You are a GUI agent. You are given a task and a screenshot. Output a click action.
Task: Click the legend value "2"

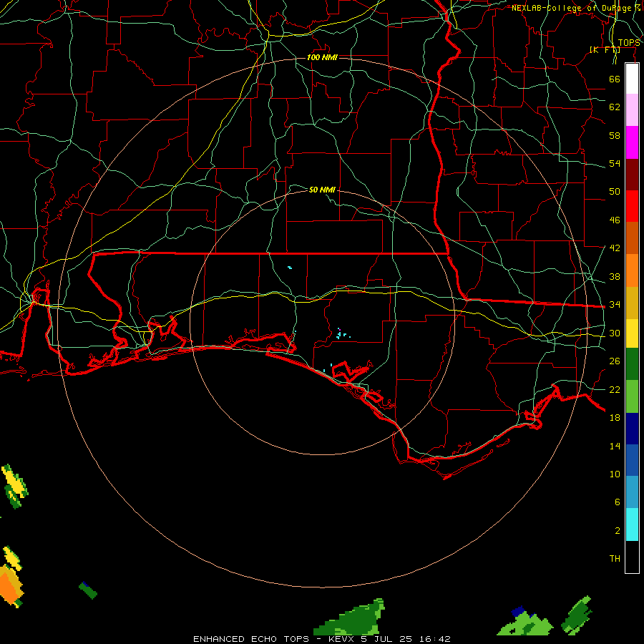[x=618, y=531]
